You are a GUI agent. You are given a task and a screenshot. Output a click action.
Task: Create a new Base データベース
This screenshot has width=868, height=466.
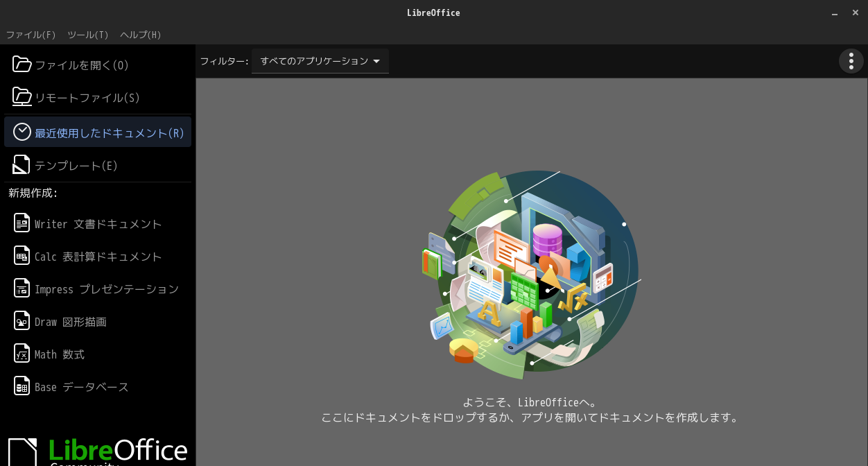[x=98, y=386]
